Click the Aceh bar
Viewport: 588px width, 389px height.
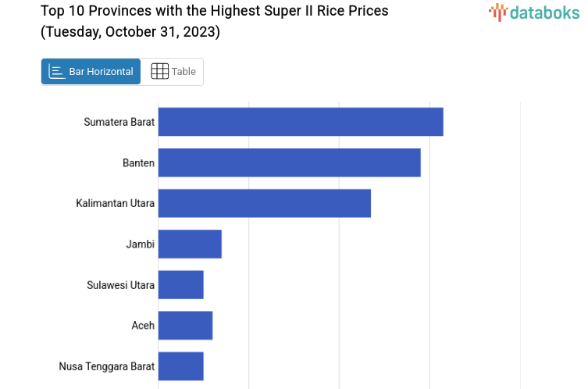(185, 325)
